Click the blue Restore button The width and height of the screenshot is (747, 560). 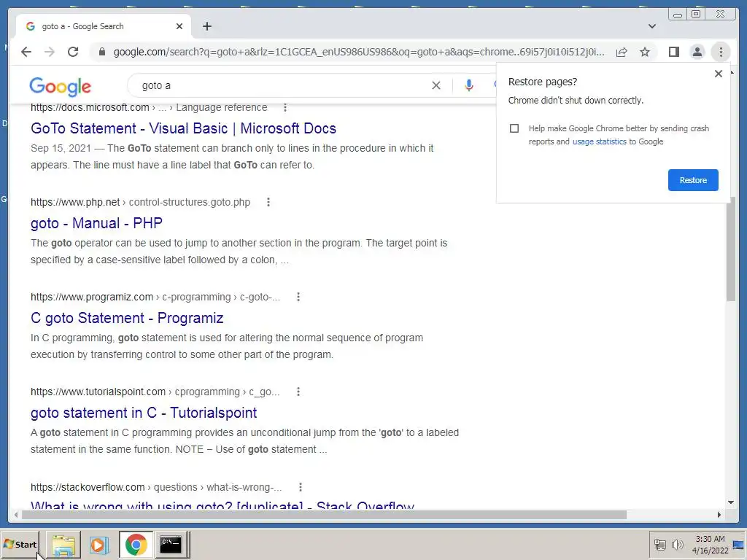point(693,180)
